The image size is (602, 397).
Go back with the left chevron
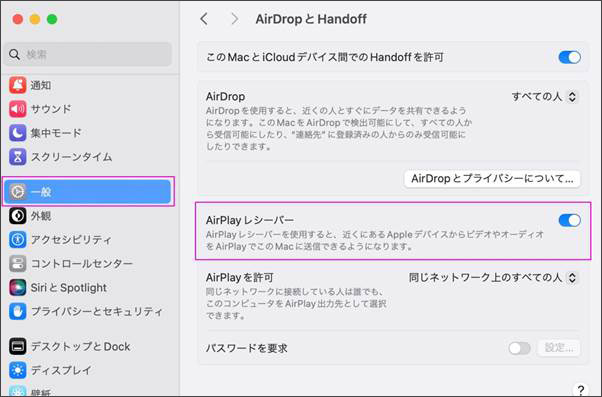[204, 19]
